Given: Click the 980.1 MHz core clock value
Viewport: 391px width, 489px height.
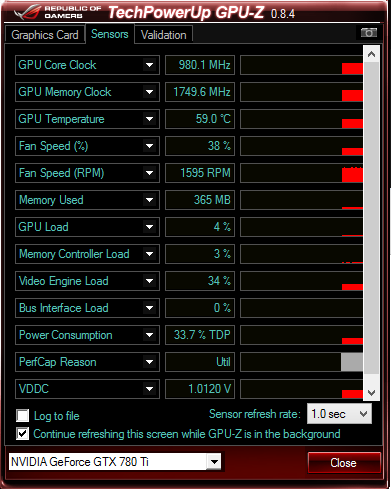Looking at the screenshot, I should tap(200, 65).
